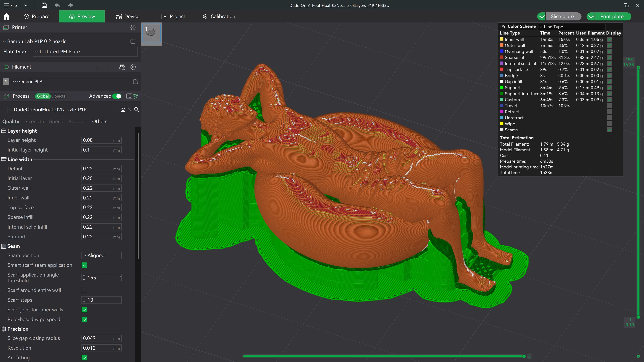This screenshot has width=644, height=362.
Task: Open the Plate type dropdown
Action: tap(85, 52)
